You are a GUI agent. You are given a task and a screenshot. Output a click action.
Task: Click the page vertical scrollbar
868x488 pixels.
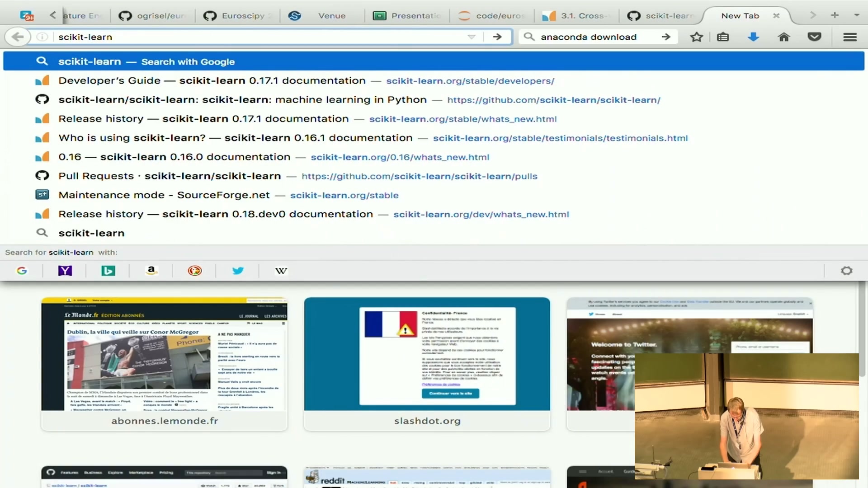[863, 329]
